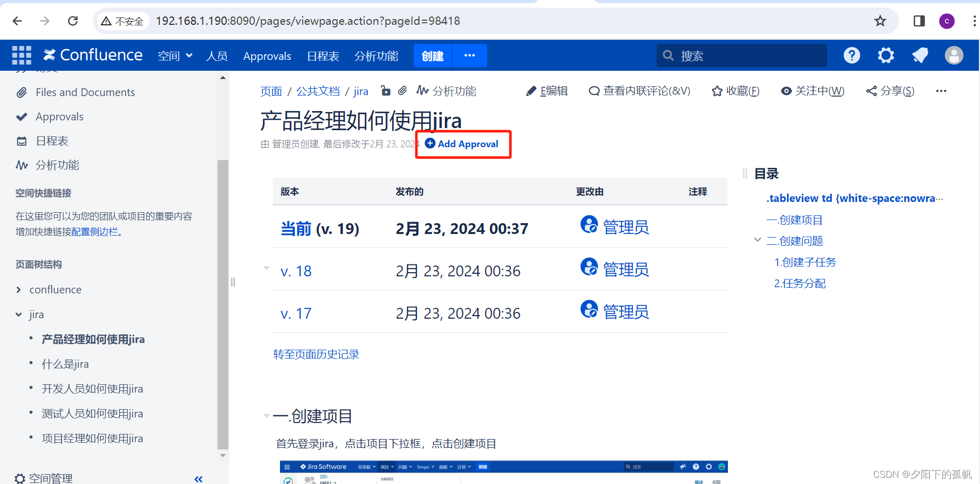
Task: Open 什么是jira page in tree
Action: coord(65,364)
